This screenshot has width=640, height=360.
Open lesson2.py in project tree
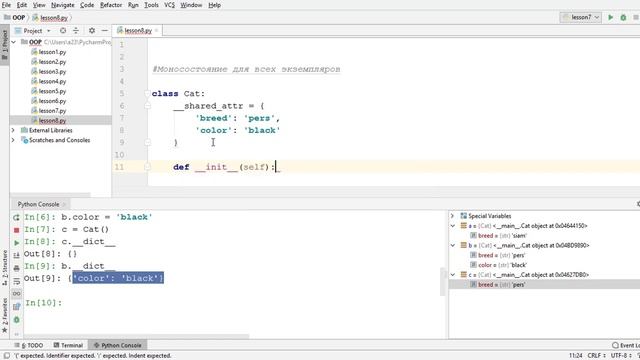pos(52,62)
